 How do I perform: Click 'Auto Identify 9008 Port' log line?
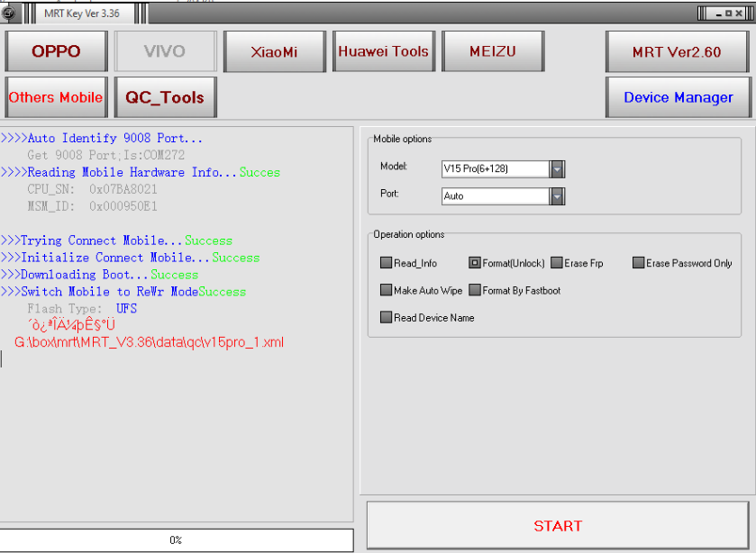(102, 139)
